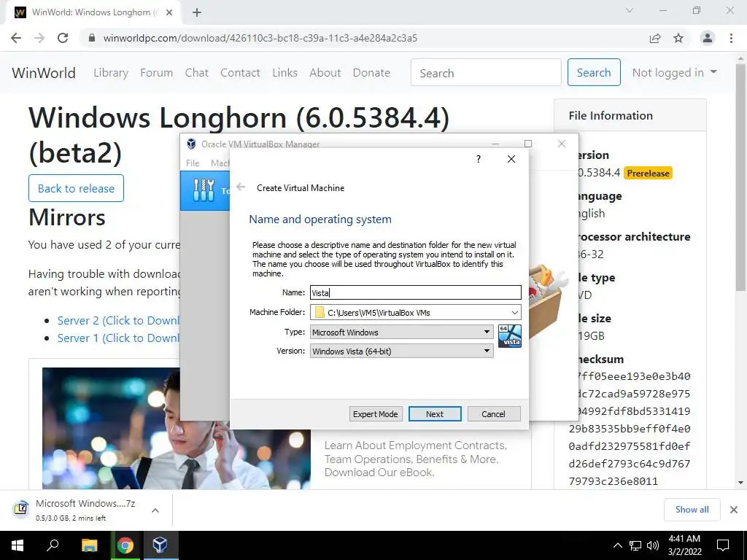Click the site lock icon in address bar

tap(92, 38)
